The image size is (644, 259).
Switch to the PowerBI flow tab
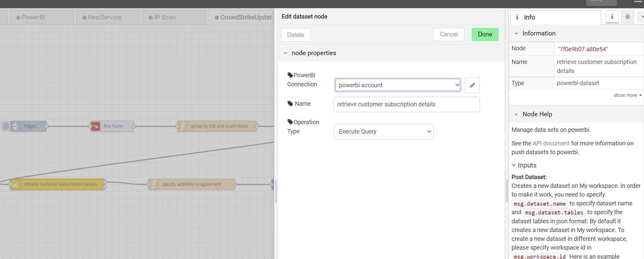42,17
